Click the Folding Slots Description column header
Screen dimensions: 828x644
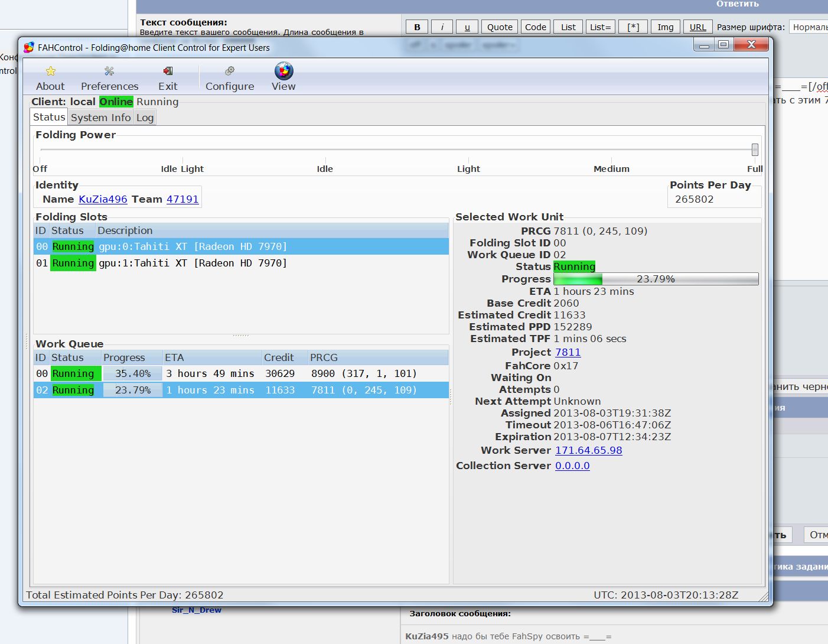click(272, 230)
